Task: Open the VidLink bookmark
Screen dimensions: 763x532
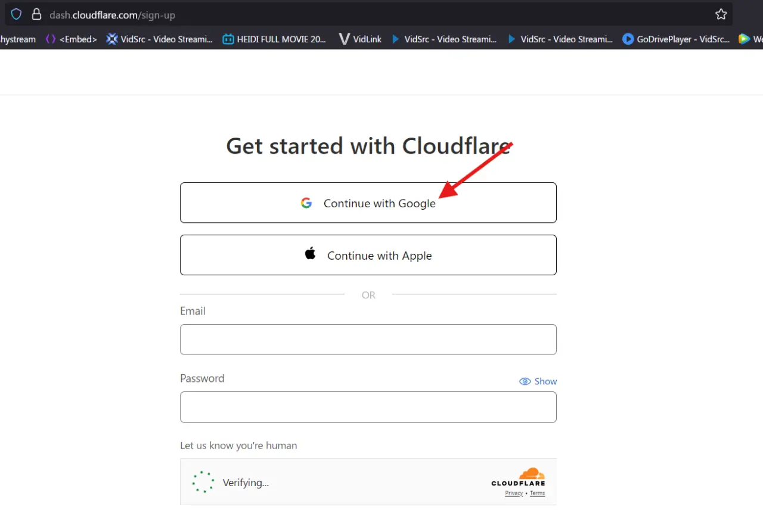Action: [360, 39]
